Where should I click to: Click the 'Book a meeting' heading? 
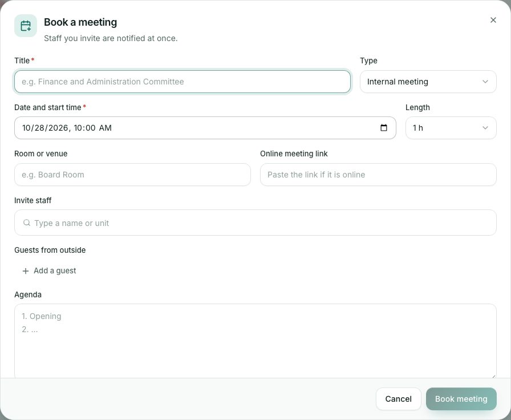[x=80, y=22]
